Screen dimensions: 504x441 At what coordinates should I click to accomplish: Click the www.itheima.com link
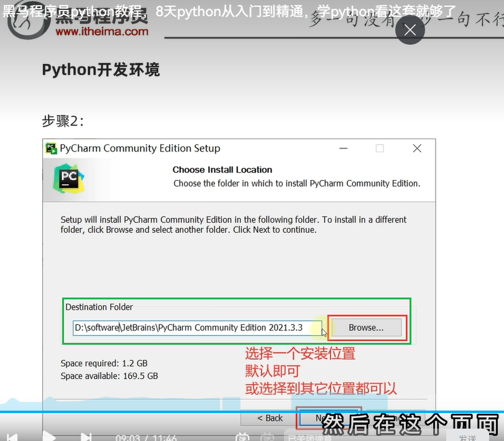pos(101,32)
